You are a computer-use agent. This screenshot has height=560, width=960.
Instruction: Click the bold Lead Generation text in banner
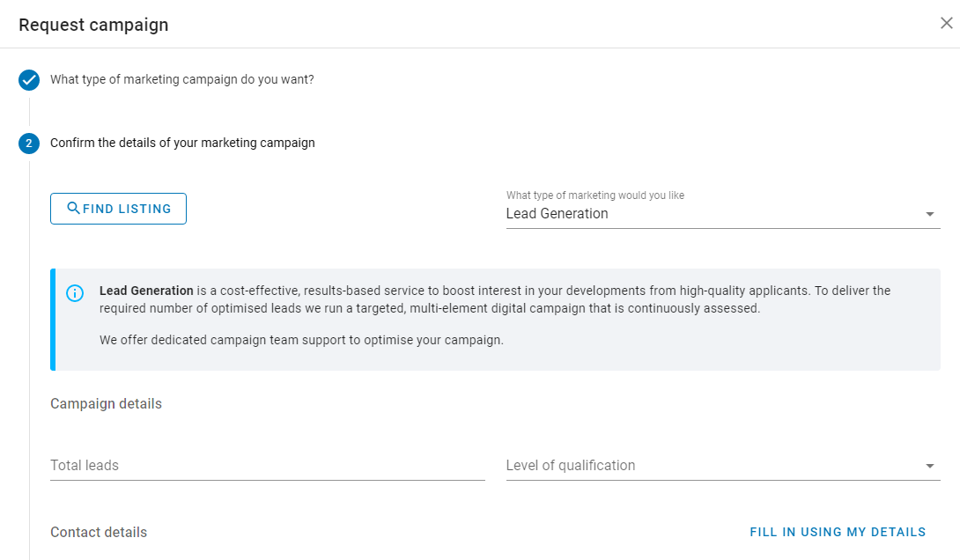pos(146,291)
